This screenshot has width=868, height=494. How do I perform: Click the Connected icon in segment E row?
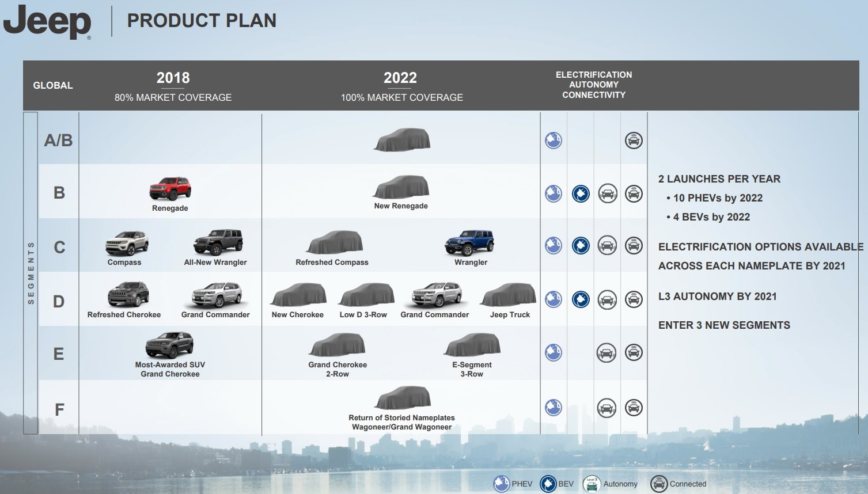[634, 352]
